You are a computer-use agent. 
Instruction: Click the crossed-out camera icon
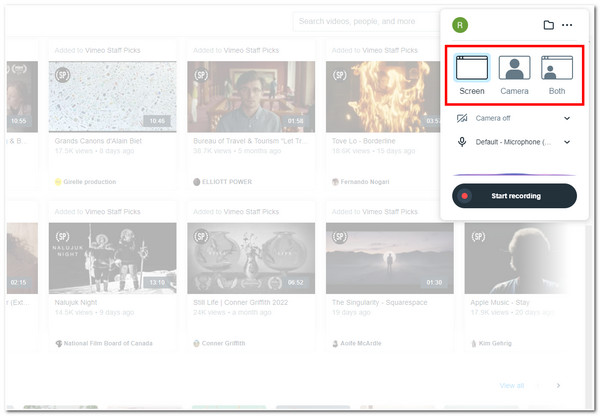462,118
